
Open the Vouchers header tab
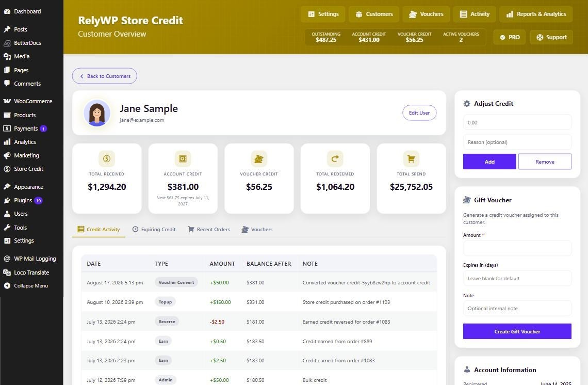click(426, 14)
